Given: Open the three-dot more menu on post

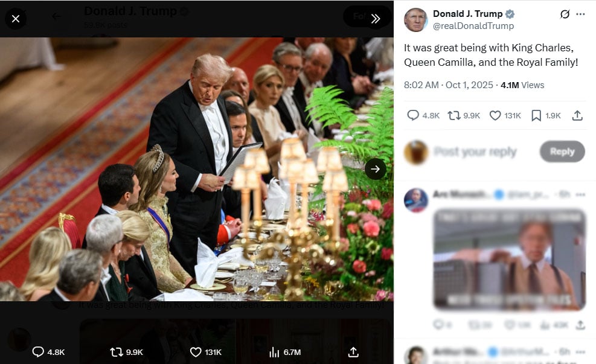Looking at the screenshot, I should 581,14.
